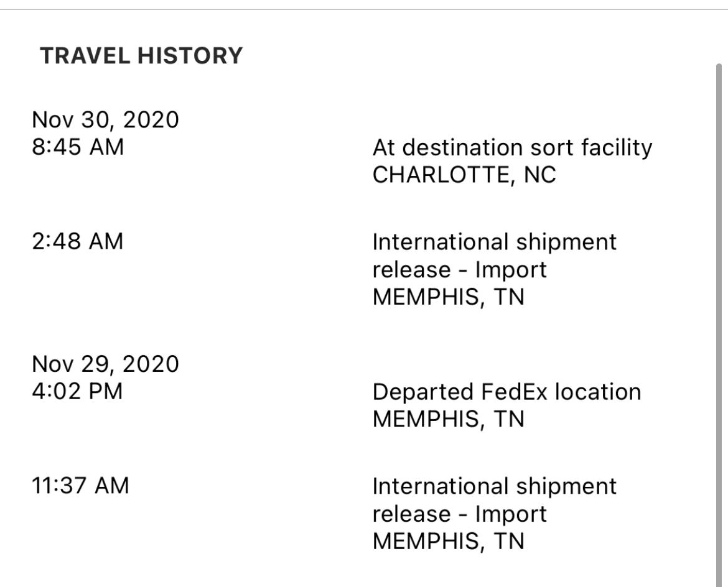
Task: Click the 4:02 PM timestamp
Action: [x=77, y=391]
